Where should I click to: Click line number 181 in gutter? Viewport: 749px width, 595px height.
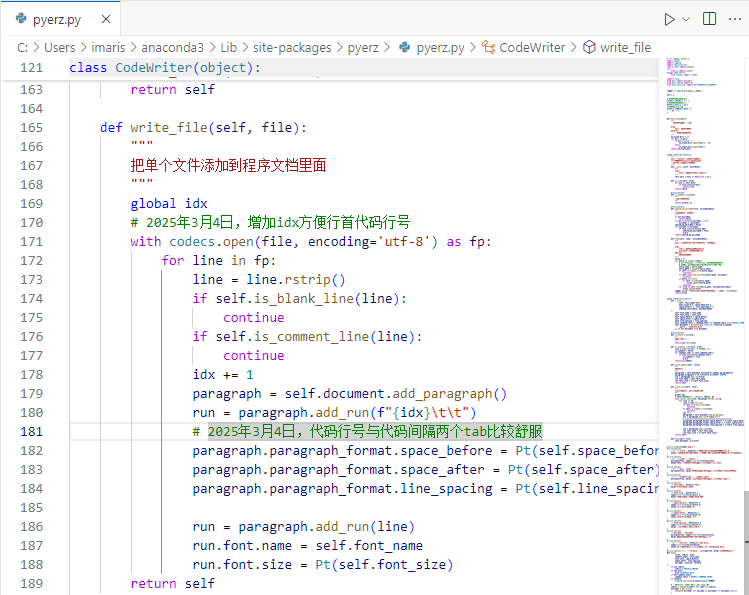(x=32, y=432)
